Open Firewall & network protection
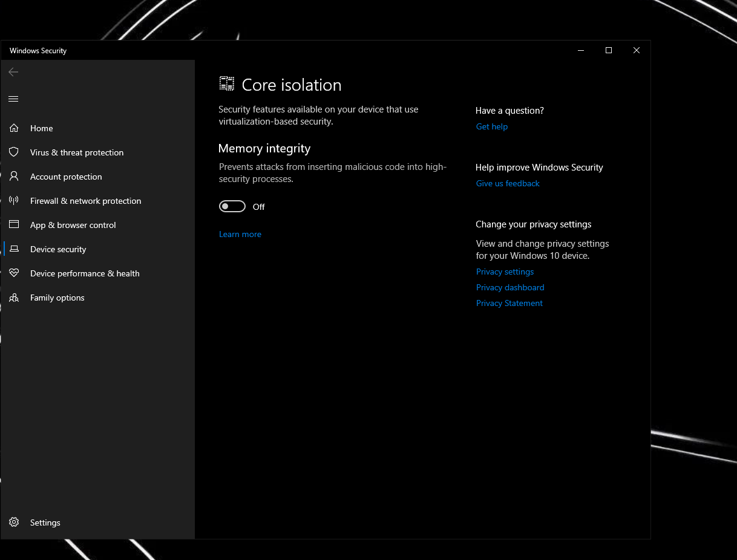The image size is (737, 560). tap(98, 201)
